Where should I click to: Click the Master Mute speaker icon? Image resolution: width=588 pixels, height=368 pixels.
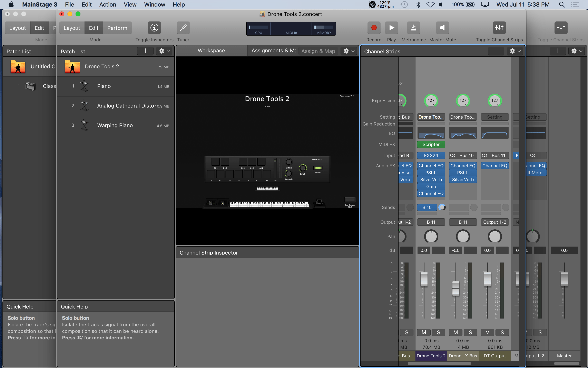coord(442,28)
